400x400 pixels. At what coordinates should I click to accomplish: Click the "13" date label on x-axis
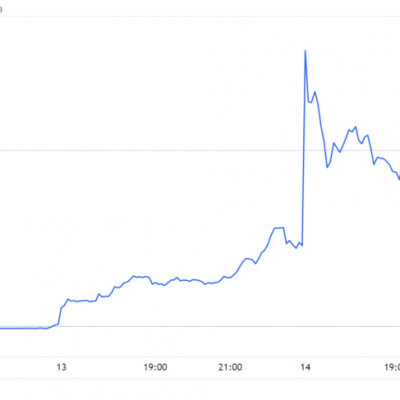tap(62, 367)
